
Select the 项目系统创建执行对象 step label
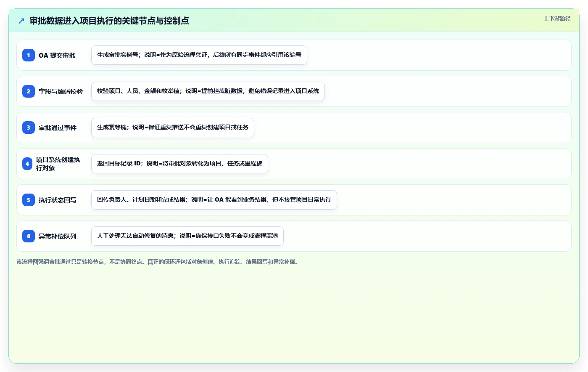tap(58, 164)
